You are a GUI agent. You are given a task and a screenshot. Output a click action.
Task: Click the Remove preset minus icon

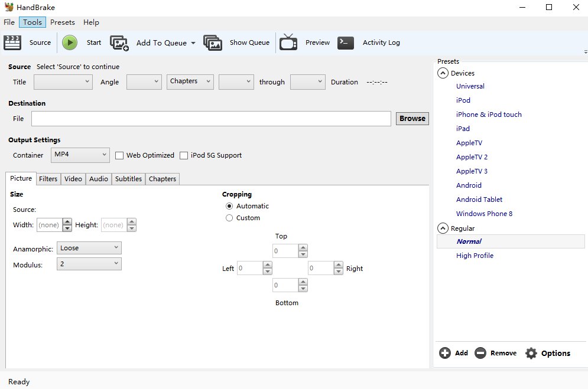point(480,353)
